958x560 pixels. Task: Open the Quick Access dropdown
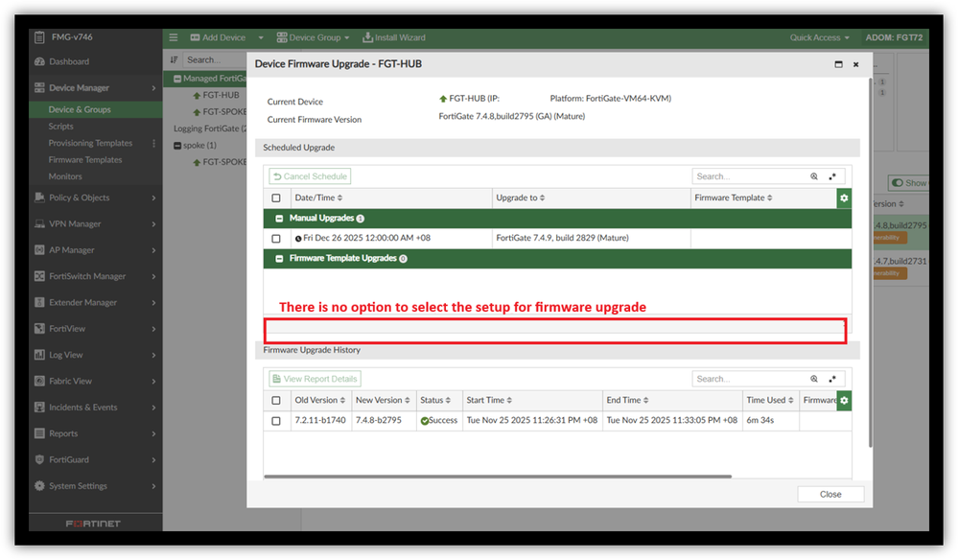tap(819, 37)
